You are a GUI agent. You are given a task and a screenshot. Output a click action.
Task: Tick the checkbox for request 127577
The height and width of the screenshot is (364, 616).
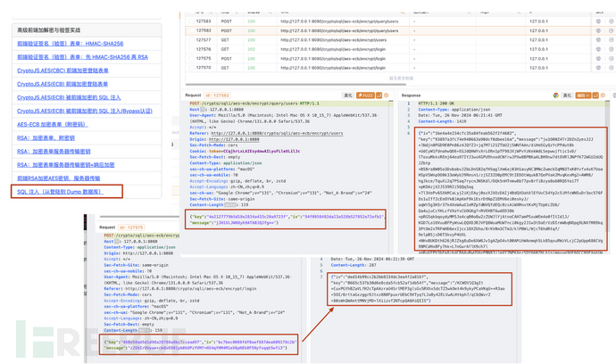192,39
